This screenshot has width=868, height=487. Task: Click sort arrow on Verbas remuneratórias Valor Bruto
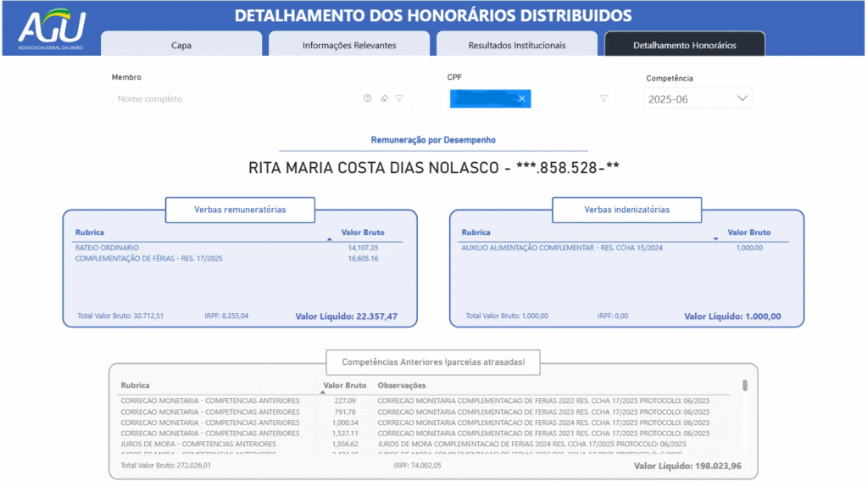click(329, 240)
